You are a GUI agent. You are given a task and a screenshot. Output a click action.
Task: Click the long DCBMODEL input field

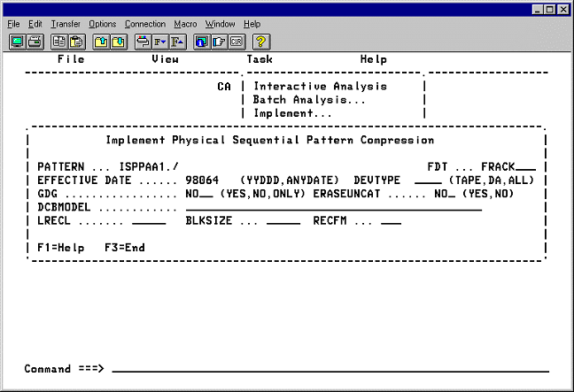(x=333, y=207)
